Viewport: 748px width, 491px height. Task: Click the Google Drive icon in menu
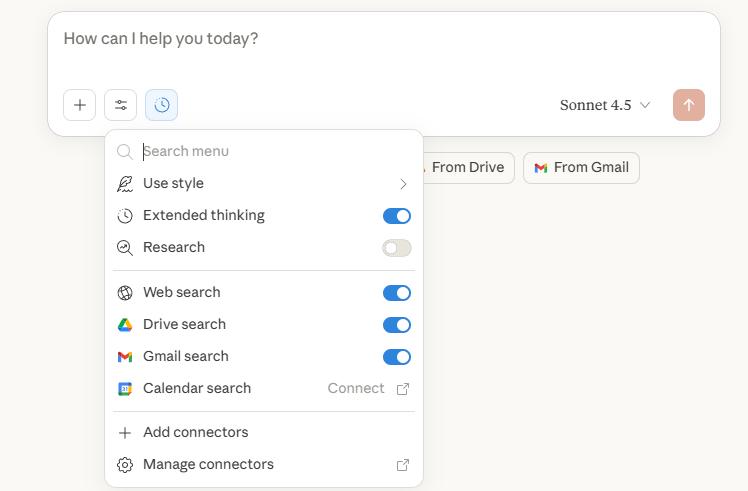125,325
